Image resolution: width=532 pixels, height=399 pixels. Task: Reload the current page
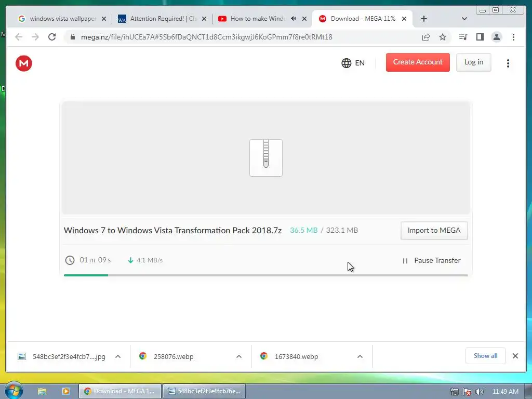[52, 37]
